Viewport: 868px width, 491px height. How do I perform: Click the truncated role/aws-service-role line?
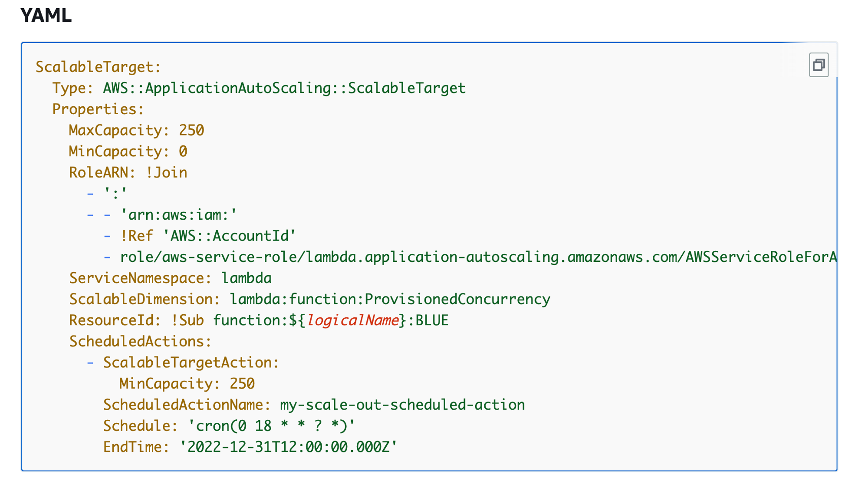coord(477,257)
